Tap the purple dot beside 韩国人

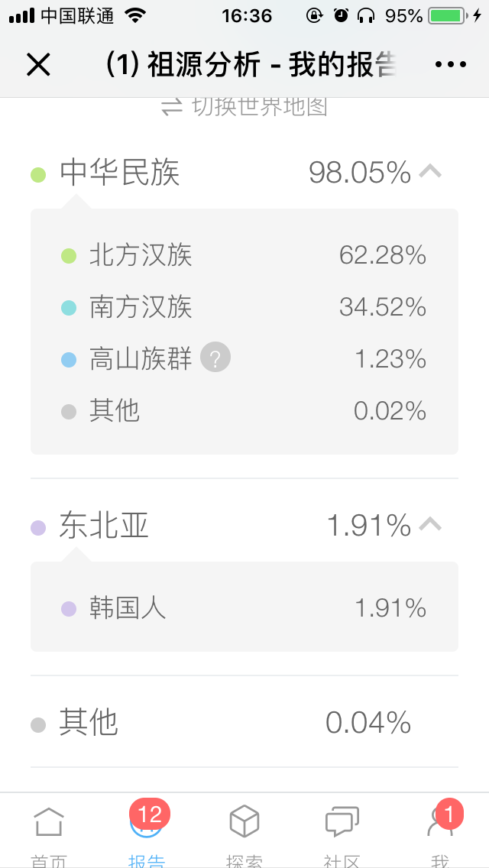click(69, 609)
